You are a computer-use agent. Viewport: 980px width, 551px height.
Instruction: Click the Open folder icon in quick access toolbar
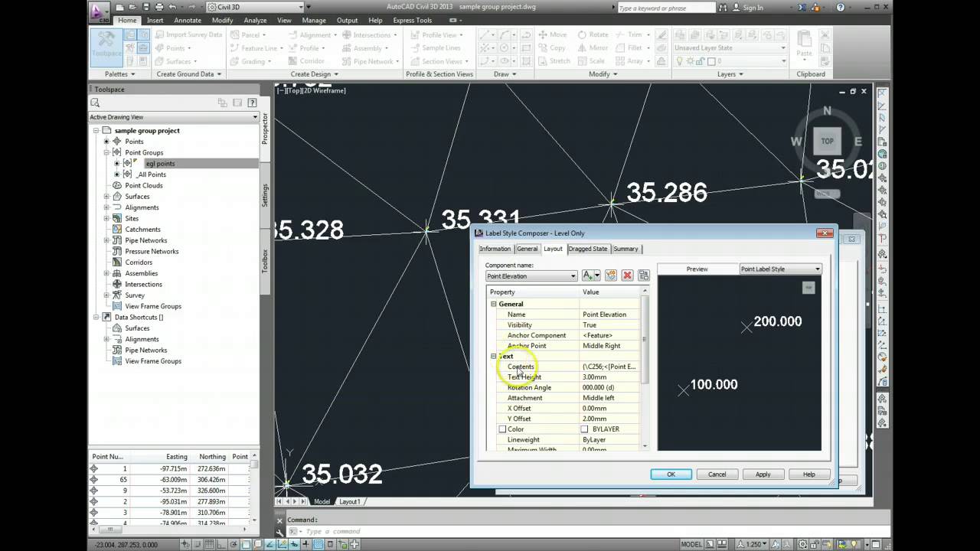click(x=132, y=7)
